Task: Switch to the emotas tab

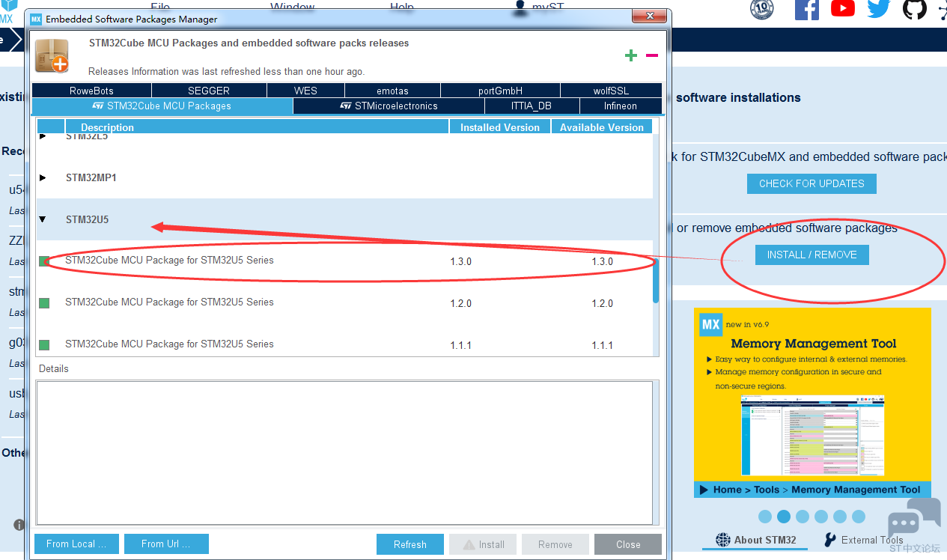Action: tap(392, 91)
